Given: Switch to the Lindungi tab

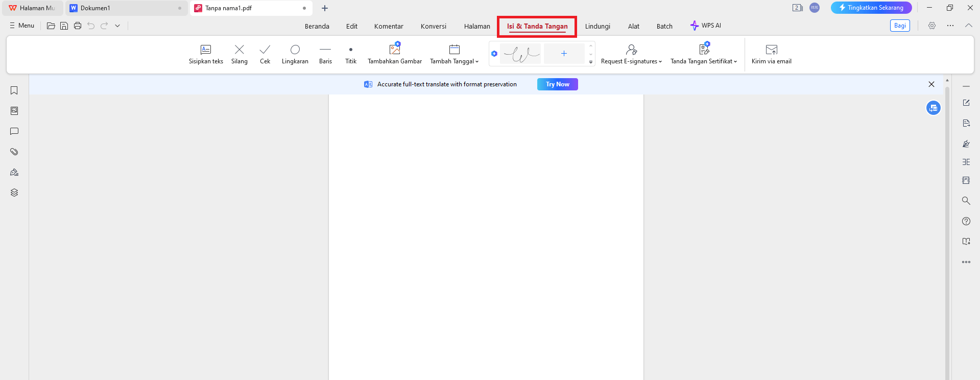Looking at the screenshot, I should pos(597,26).
